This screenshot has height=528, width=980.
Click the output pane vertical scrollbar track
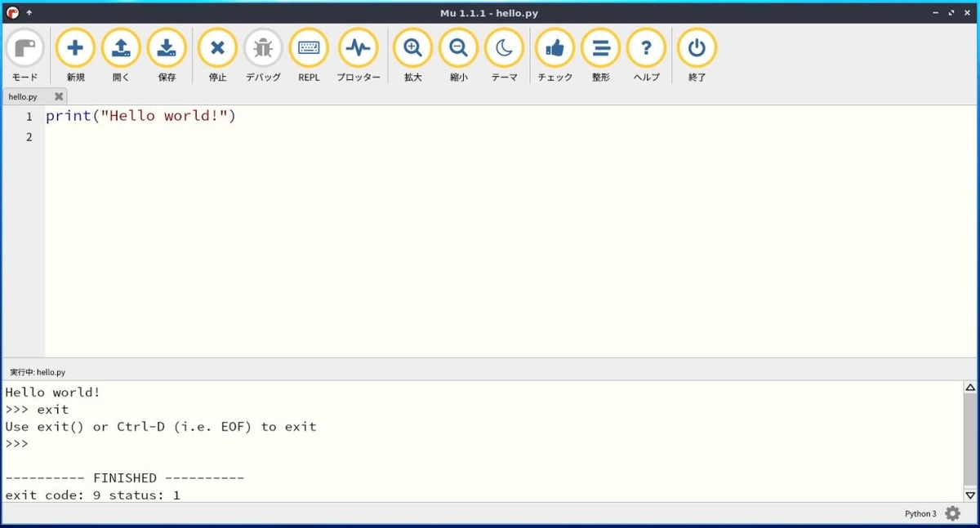pos(970,441)
